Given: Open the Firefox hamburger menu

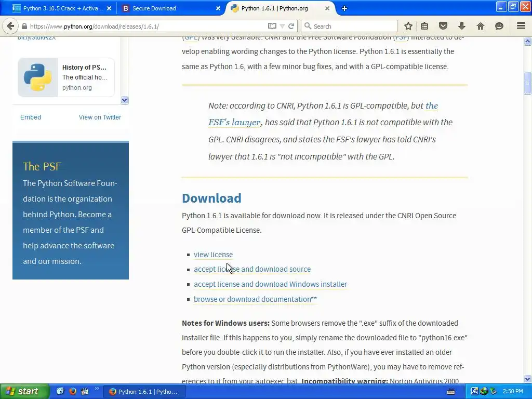Looking at the screenshot, I should (521, 26).
